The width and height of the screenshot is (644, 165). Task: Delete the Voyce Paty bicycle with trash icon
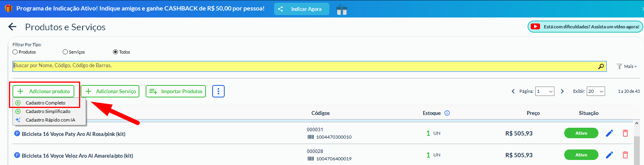pos(625,133)
